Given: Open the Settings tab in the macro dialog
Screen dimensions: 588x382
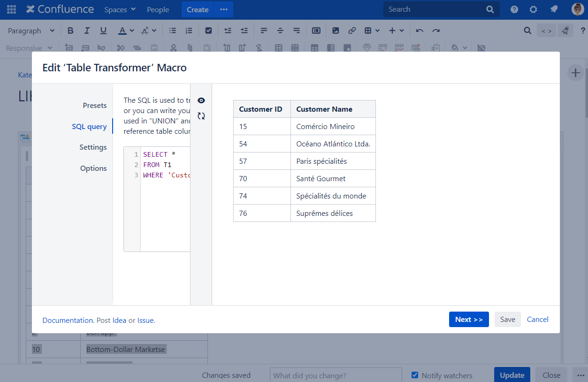Looking at the screenshot, I should pos(93,147).
